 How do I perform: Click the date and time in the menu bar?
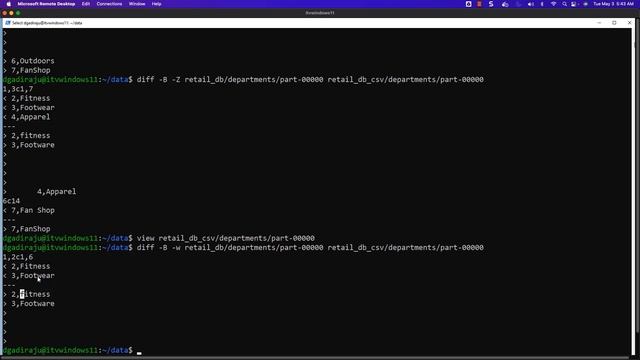(x=613, y=4)
